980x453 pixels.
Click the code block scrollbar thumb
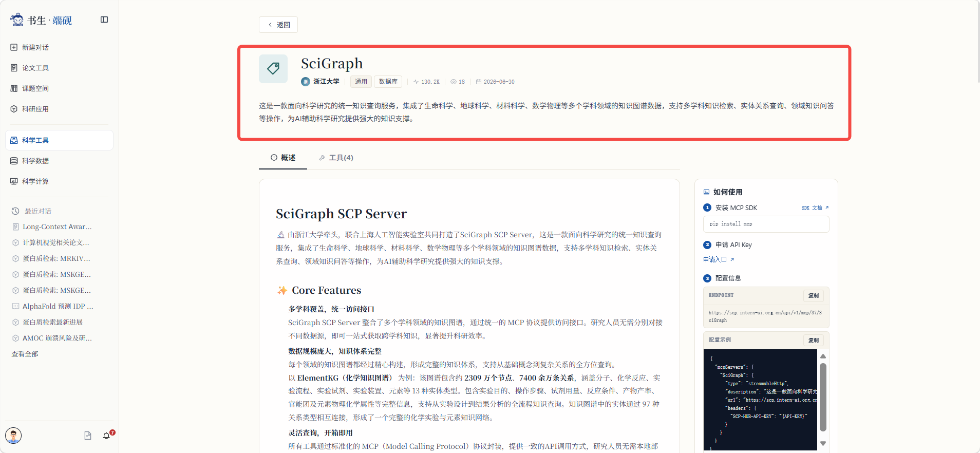(x=823, y=397)
